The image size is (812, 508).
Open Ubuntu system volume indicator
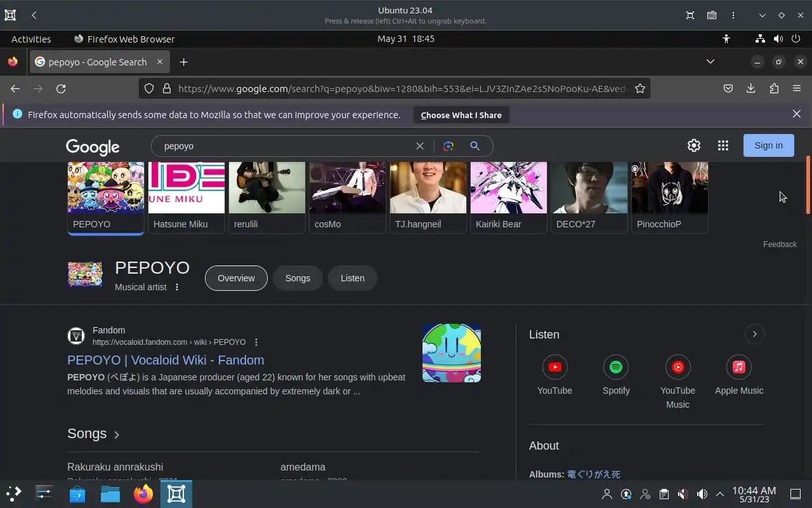778,39
